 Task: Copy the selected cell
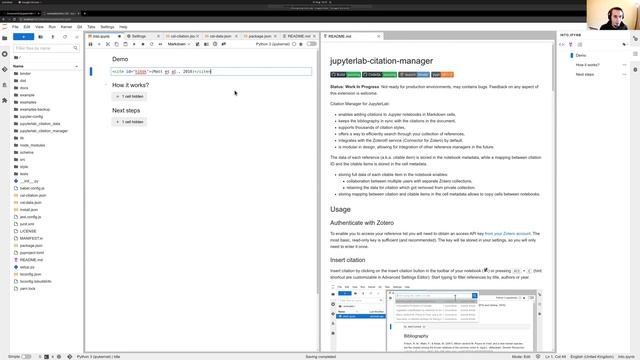[x=116, y=44]
